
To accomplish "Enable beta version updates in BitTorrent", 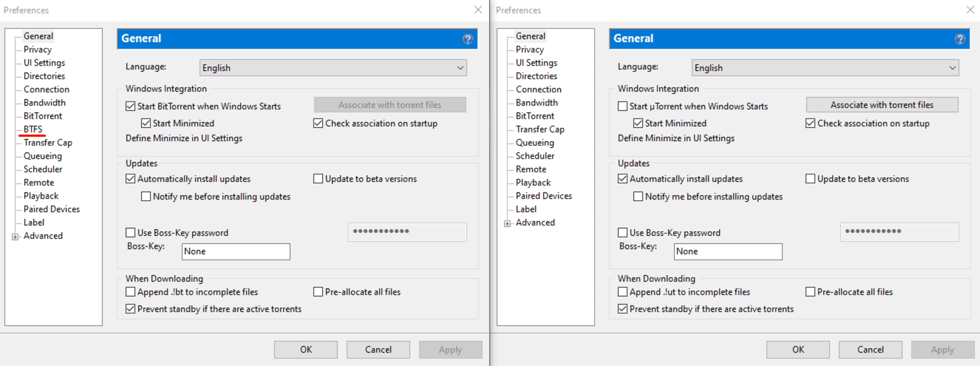I will [x=318, y=179].
